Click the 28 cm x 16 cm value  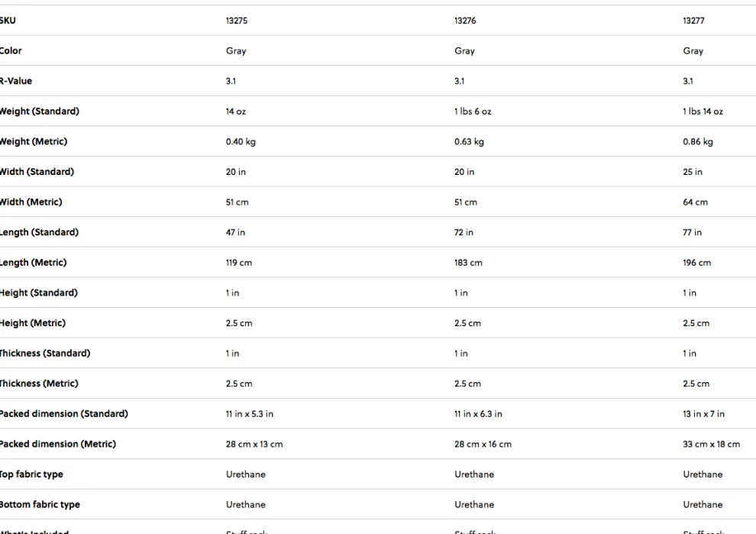click(483, 444)
